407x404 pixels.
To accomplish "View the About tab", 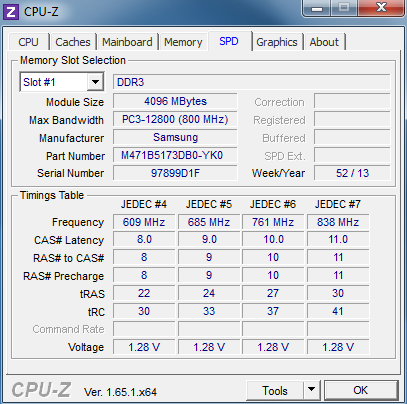I will [324, 42].
